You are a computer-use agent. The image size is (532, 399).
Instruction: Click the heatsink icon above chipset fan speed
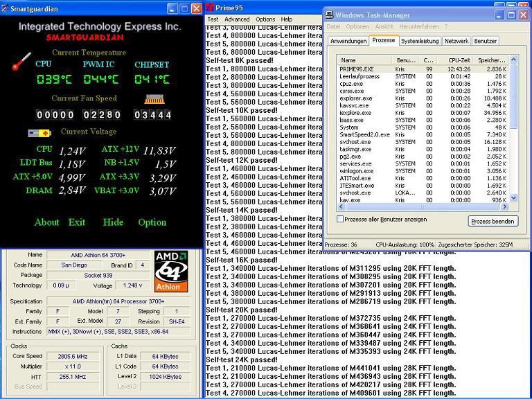pyautogui.click(x=154, y=99)
